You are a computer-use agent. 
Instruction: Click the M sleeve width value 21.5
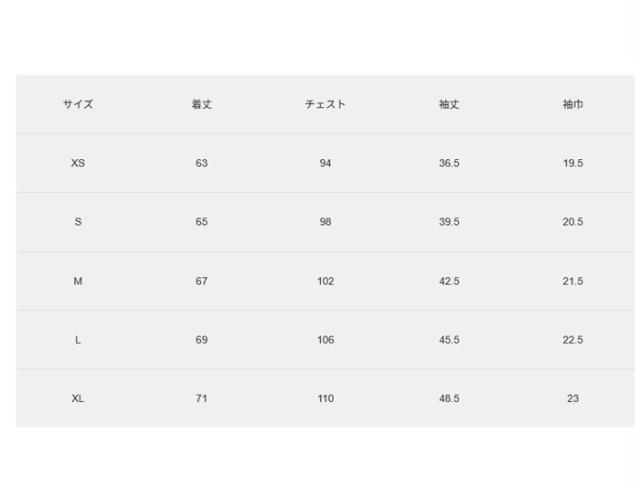[573, 281]
